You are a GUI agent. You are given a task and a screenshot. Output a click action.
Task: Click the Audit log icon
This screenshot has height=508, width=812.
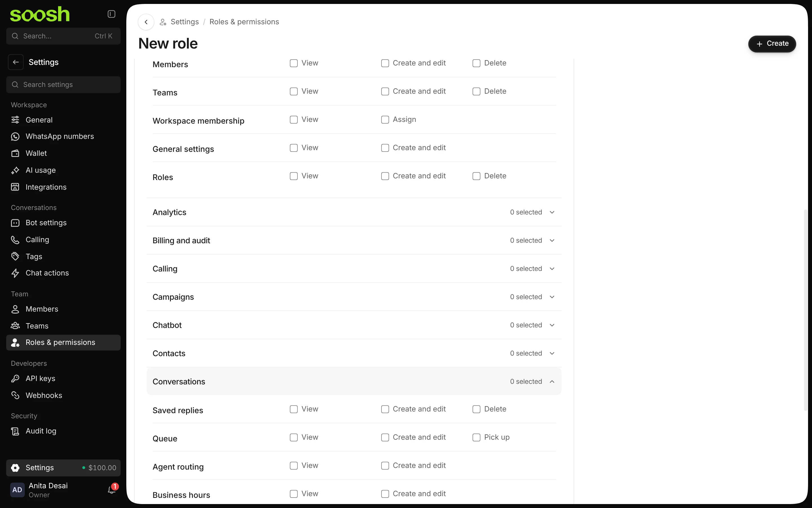coord(15,431)
